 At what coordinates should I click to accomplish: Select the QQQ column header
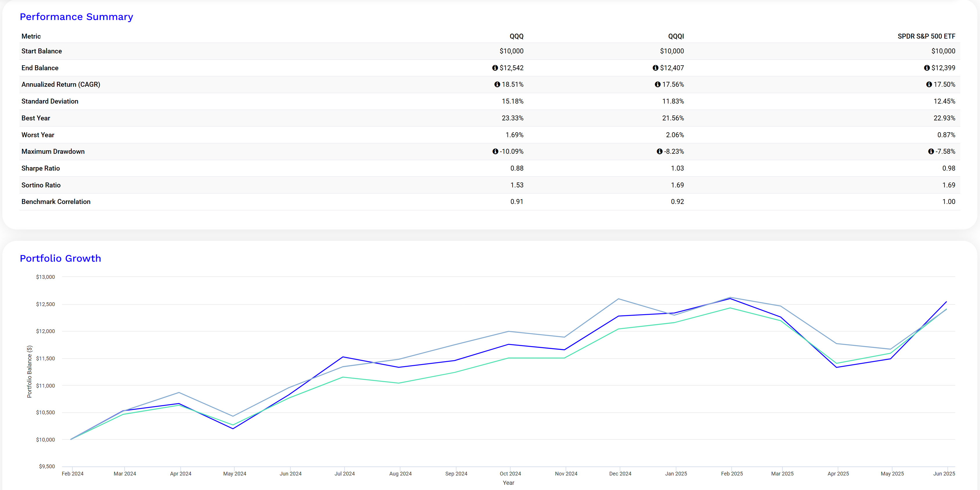point(517,36)
